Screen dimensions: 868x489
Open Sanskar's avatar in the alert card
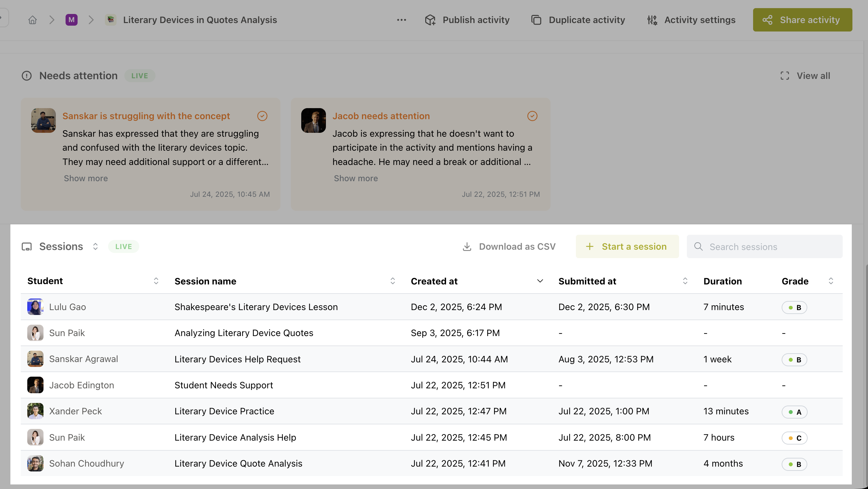tap(43, 120)
